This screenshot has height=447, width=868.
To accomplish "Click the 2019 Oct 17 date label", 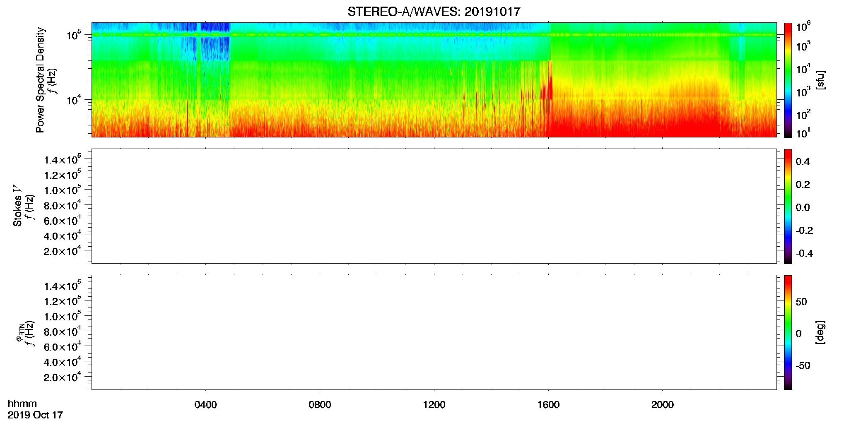I will (35, 415).
